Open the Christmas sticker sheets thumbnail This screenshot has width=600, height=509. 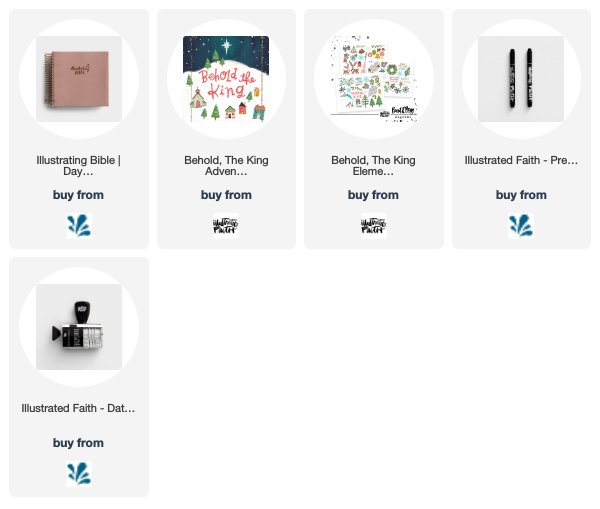click(x=373, y=79)
